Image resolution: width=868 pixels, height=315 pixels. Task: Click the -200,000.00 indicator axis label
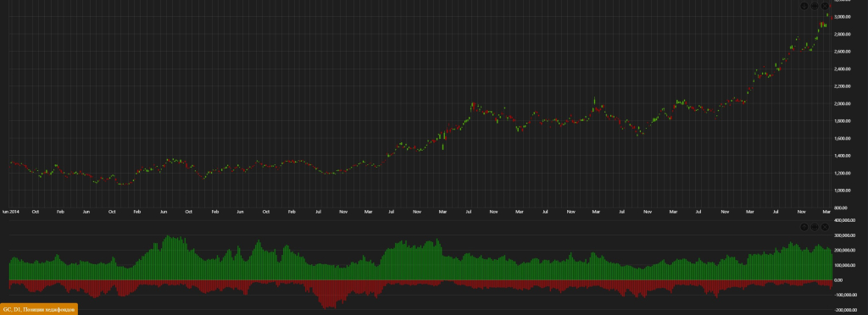(845, 310)
